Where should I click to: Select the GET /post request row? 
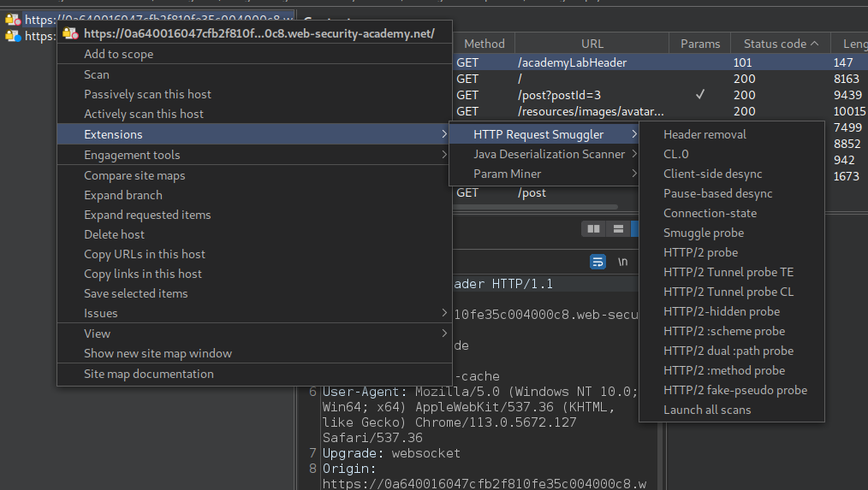(545, 192)
